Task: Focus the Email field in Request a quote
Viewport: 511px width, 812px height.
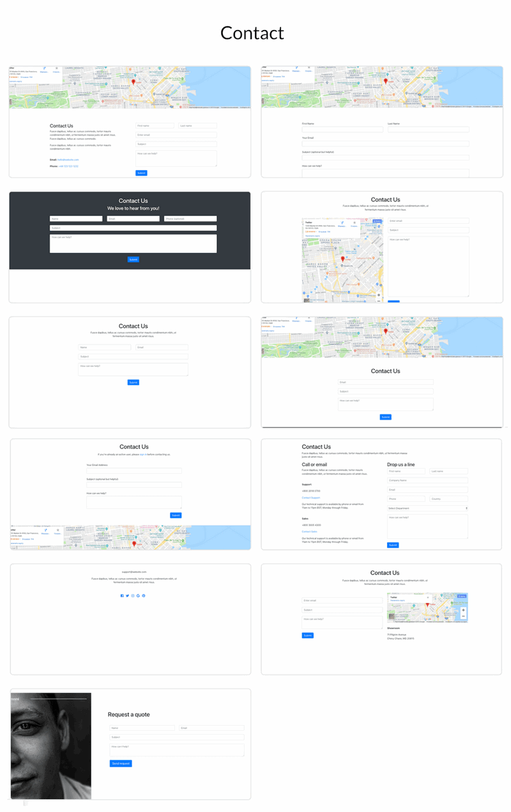Action: pos(211,728)
